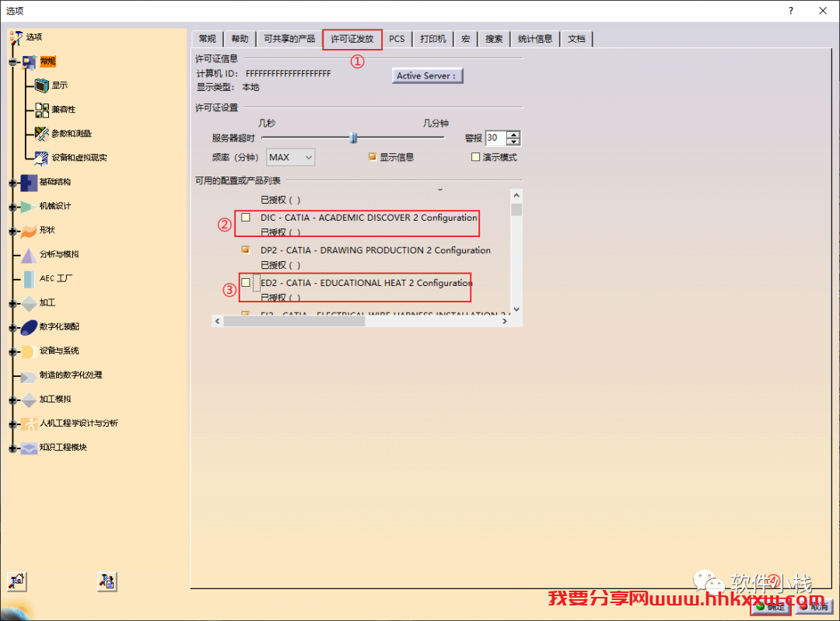
Task: Collapse the 常规 tree node
Action: (x=13, y=62)
